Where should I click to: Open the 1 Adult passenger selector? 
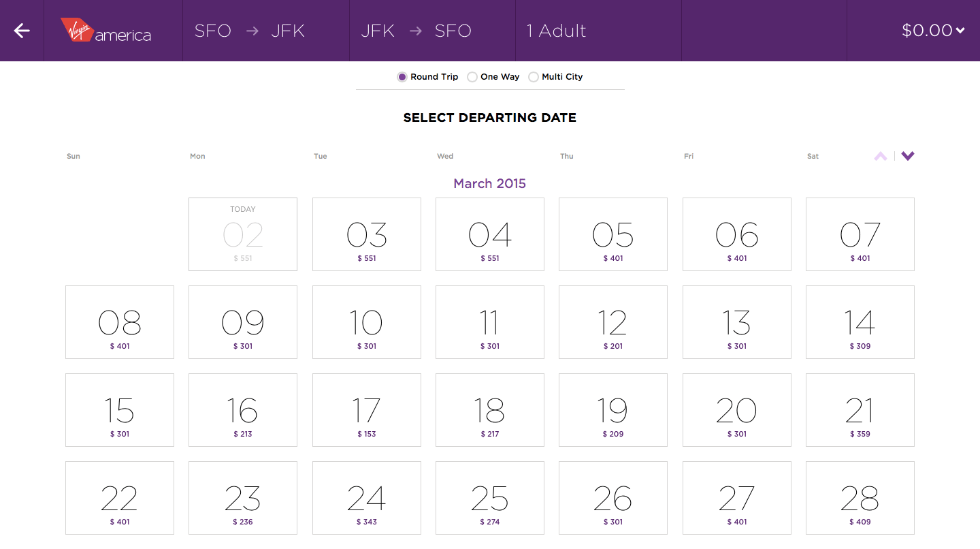coord(556,31)
